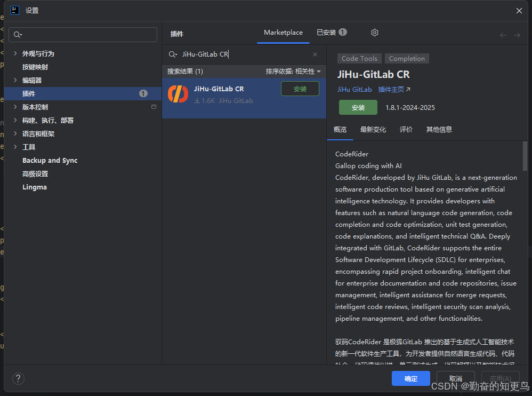Click the version text 1.8.1-2024-2025
This screenshot has height=396, width=532.
click(410, 108)
